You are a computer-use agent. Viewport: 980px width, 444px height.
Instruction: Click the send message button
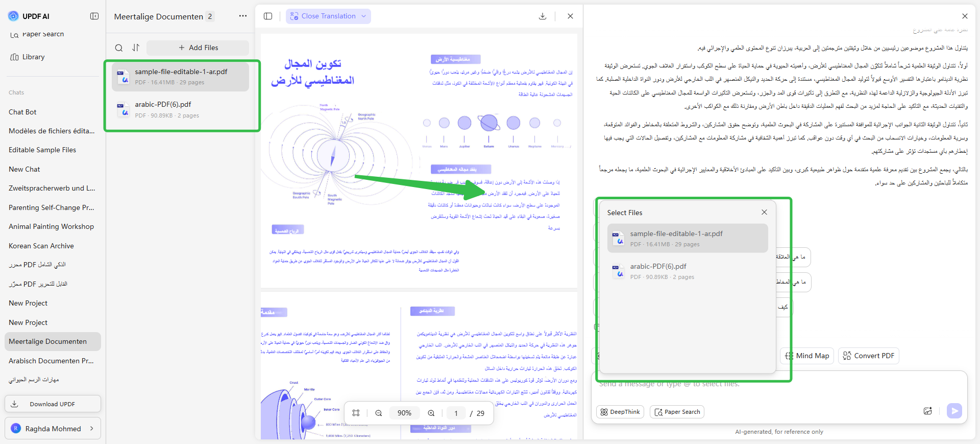pos(954,411)
